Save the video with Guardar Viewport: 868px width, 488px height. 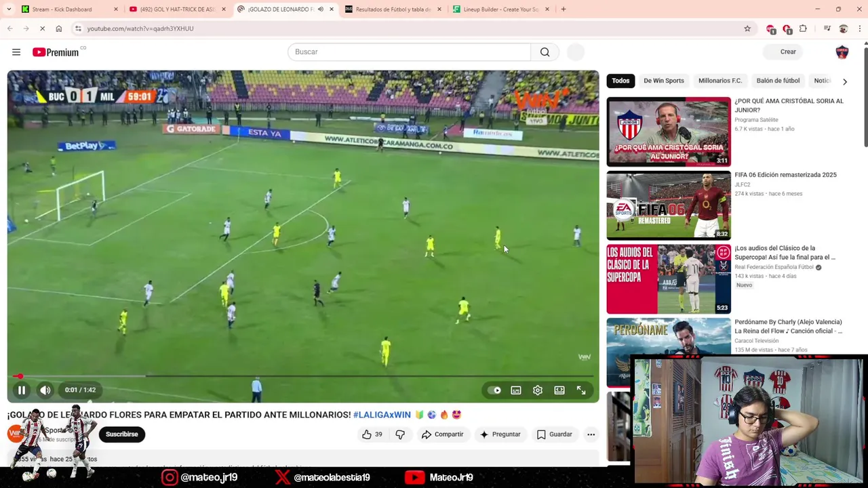pyautogui.click(x=555, y=434)
